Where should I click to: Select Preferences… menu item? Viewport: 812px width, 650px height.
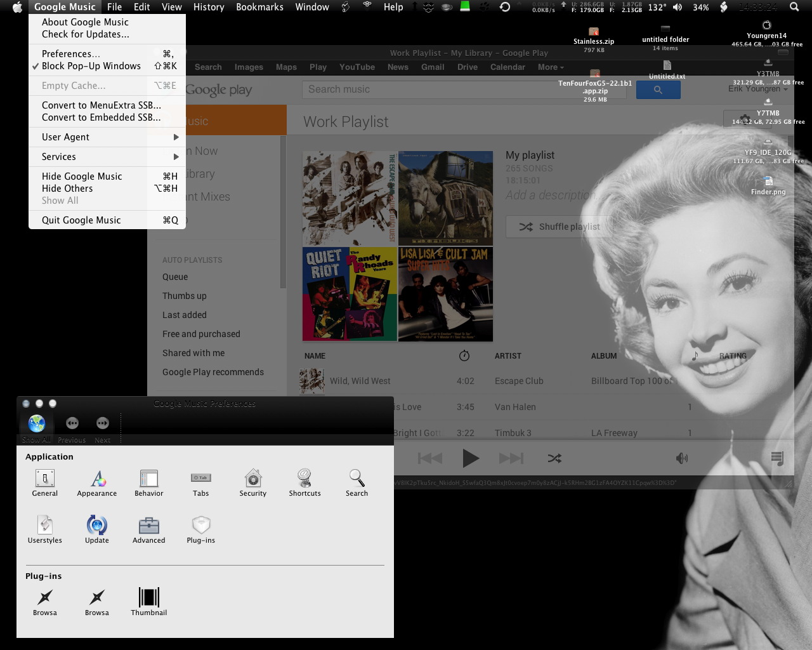click(x=107, y=54)
